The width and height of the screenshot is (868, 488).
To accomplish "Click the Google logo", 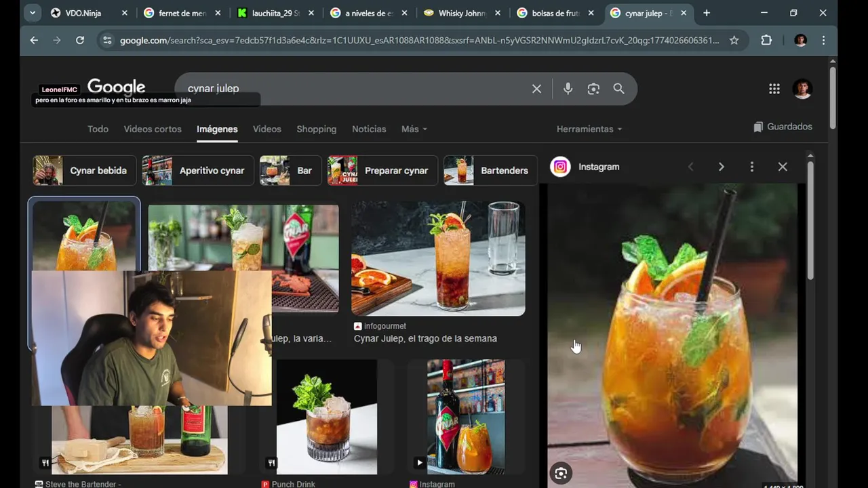I will pos(116,87).
